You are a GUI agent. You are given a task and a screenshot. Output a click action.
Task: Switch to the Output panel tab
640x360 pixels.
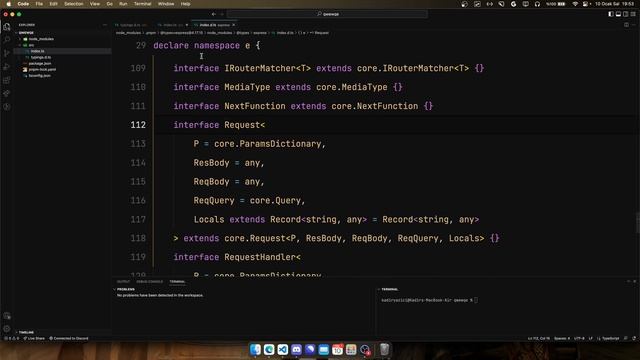[123, 282]
